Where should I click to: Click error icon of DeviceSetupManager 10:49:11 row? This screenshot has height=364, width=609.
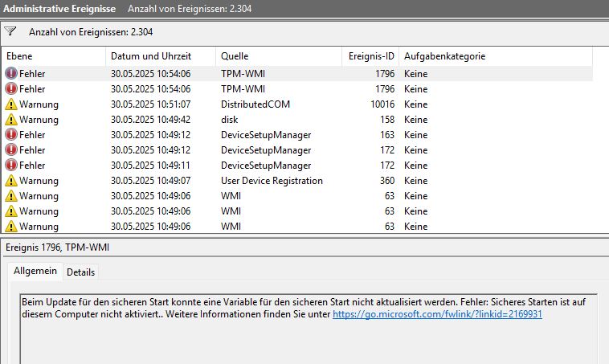(x=11, y=165)
